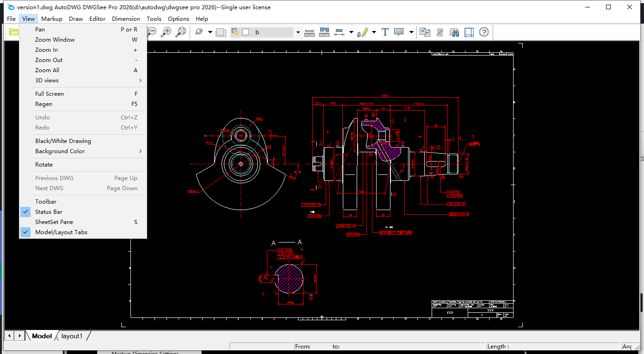
Task: Open the Tools menu
Action: [x=154, y=19]
